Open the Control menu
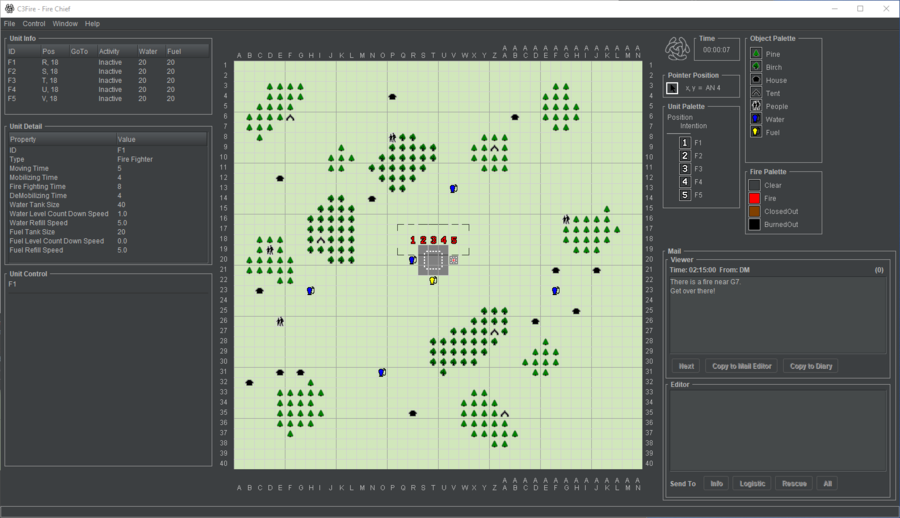900x518 pixels. pyautogui.click(x=34, y=23)
